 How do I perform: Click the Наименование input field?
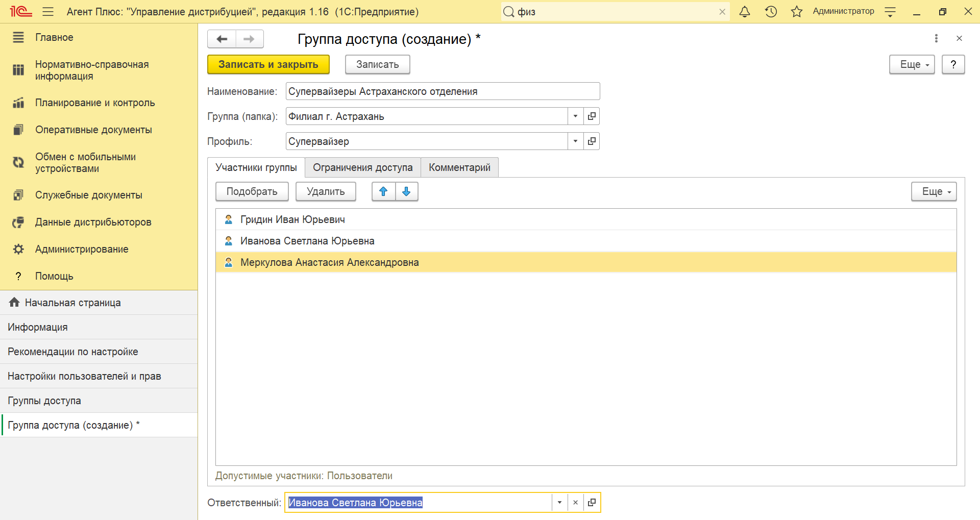pos(443,91)
